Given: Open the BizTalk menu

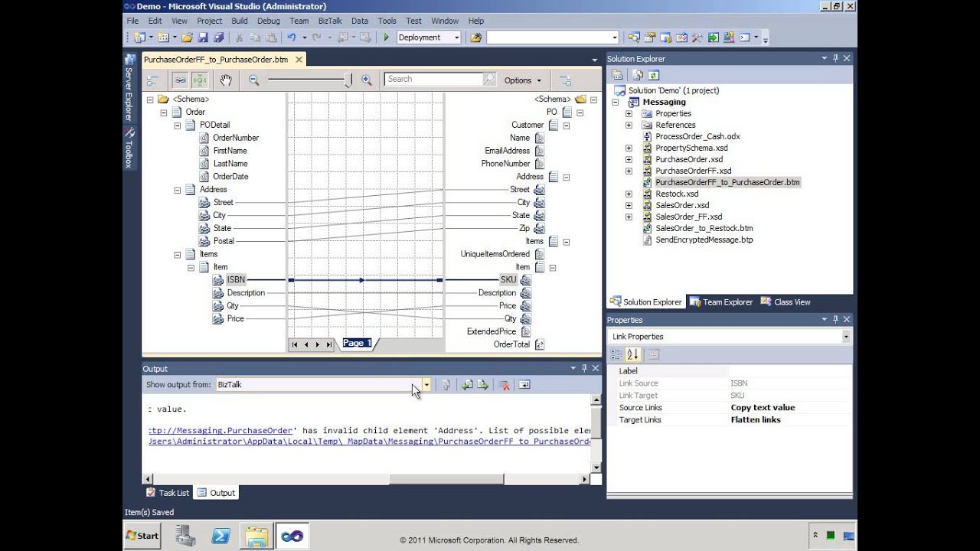Looking at the screenshot, I should 330,21.
